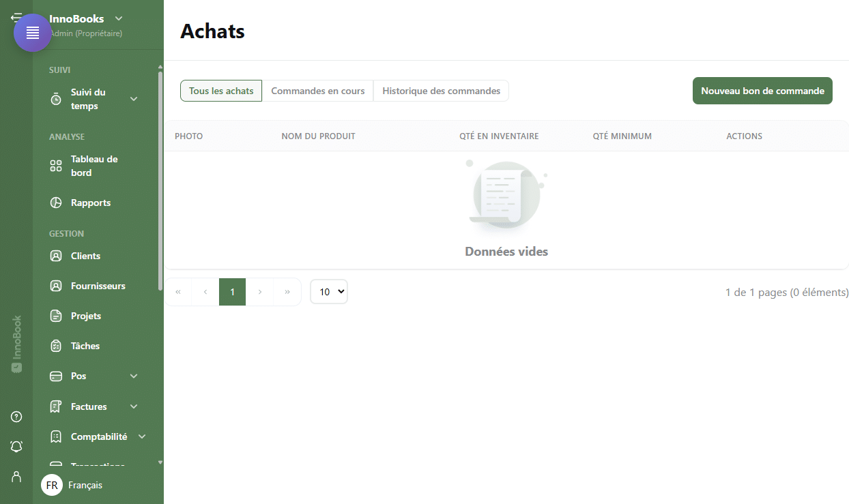Click the stopwatch icon beside Suivi du temps
This screenshot has height=504, width=849.
point(56,99)
